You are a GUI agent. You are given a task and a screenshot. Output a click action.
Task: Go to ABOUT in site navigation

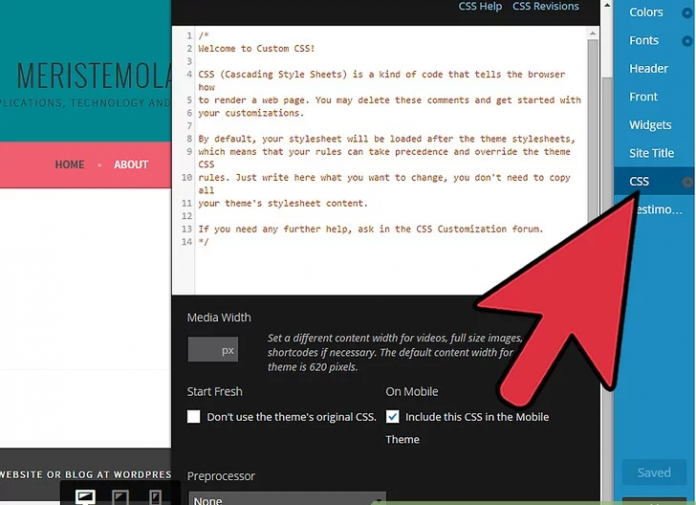[x=131, y=165]
